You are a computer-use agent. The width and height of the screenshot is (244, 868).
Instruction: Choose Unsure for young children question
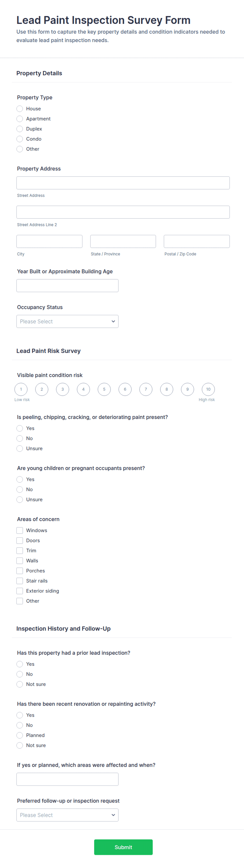point(20,499)
